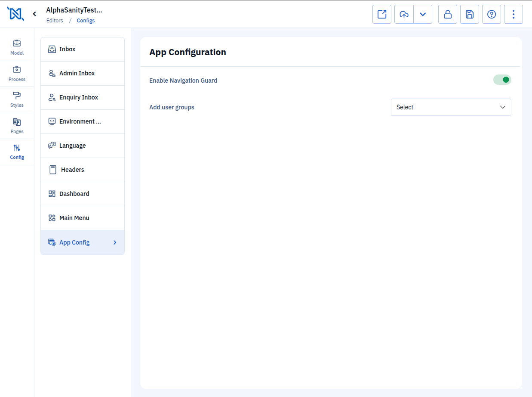Click the Environment monitor icon
532x397 pixels.
point(52,121)
